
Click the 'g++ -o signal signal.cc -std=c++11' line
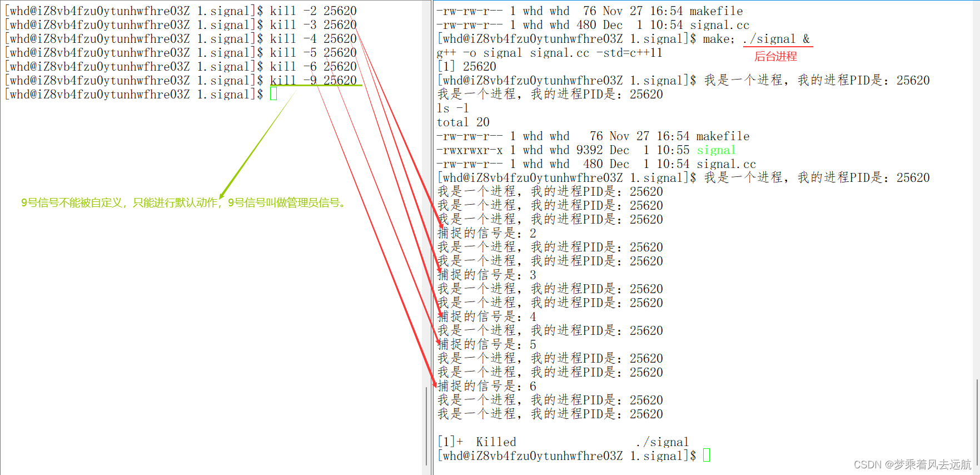click(x=549, y=53)
